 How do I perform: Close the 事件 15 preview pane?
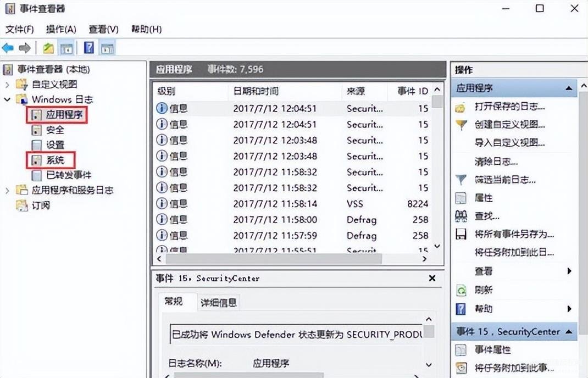432,278
